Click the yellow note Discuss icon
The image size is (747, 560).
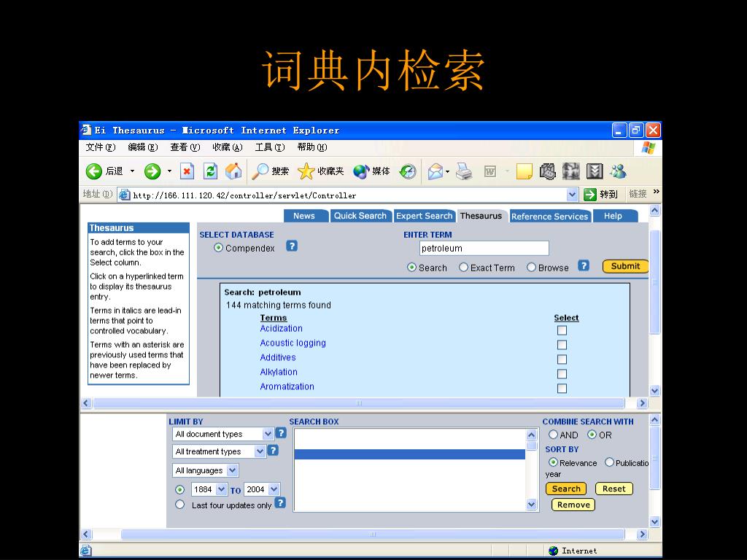pos(524,171)
